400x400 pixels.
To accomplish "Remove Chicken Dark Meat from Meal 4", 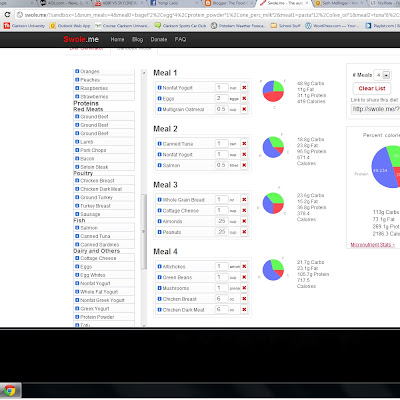I will pos(244,309).
